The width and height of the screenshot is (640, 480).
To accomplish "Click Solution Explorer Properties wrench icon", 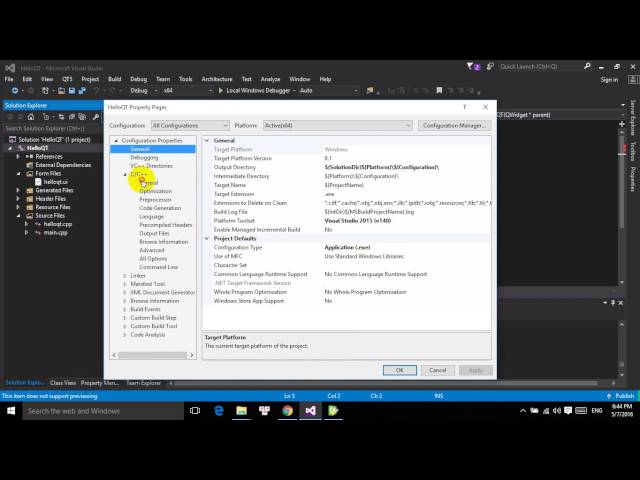I will [96, 117].
